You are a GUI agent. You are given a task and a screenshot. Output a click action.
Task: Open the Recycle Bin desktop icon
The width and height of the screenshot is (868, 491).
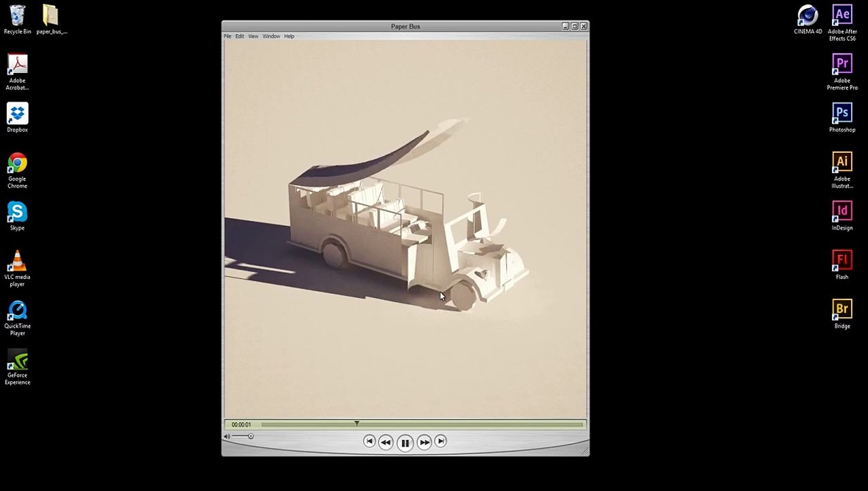coord(17,19)
